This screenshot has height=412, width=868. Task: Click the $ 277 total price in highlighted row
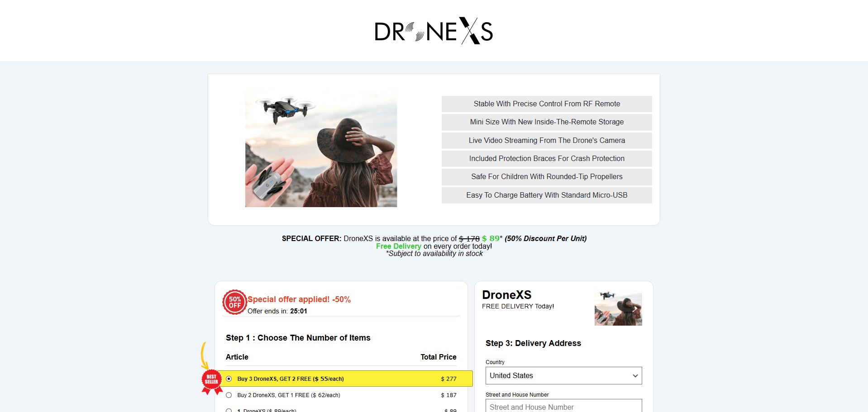tap(448, 379)
